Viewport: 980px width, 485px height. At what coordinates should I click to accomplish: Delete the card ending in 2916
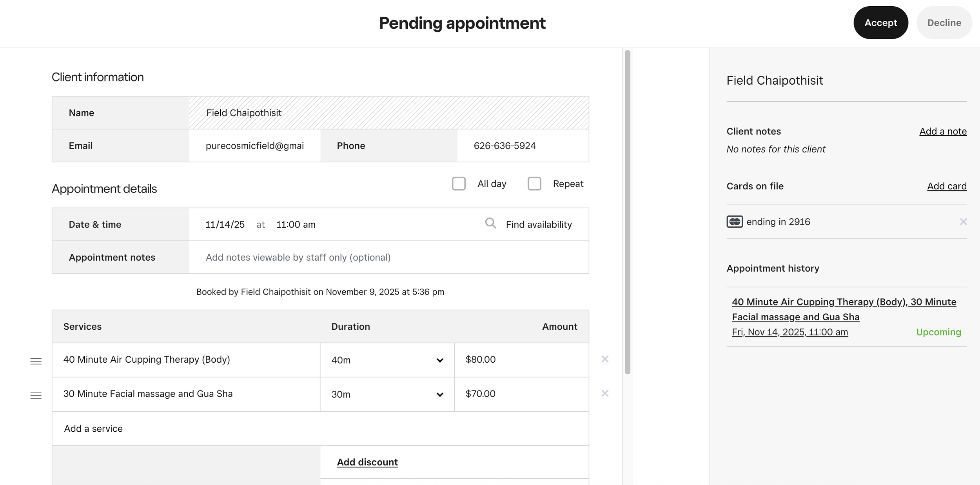[963, 222]
